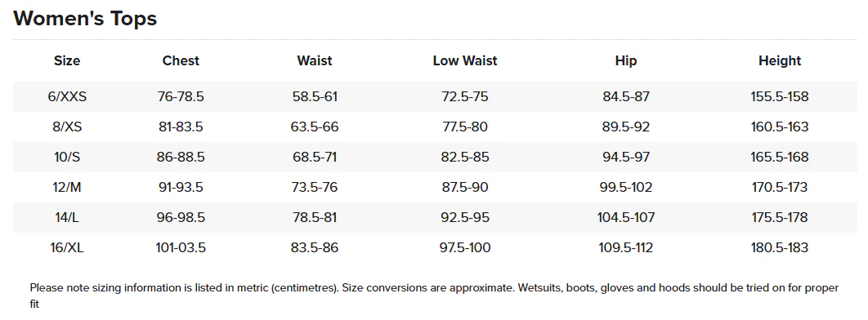Screen dimensions: 868x320
Task: Click the metric sizing note text
Action: coord(434,296)
